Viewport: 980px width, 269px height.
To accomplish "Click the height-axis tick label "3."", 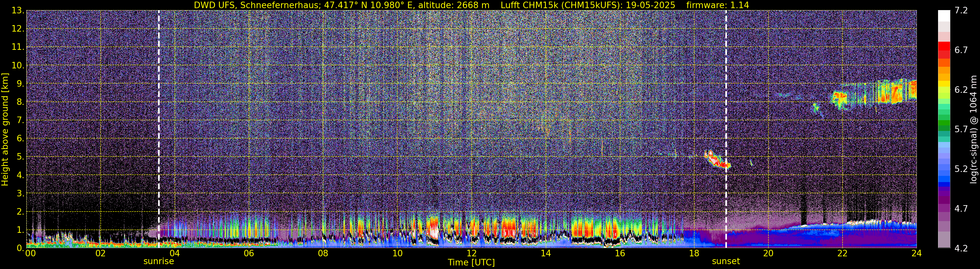I will point(20,193).
